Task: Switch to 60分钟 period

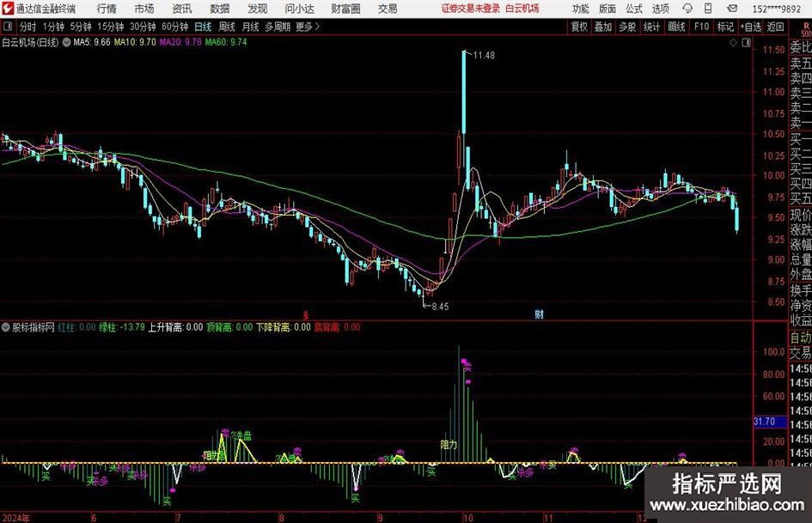Action: [x=175, y=27]
